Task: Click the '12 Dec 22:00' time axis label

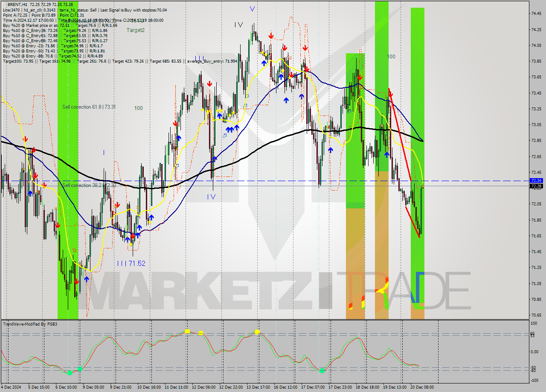Action: [x=231, y=387]
